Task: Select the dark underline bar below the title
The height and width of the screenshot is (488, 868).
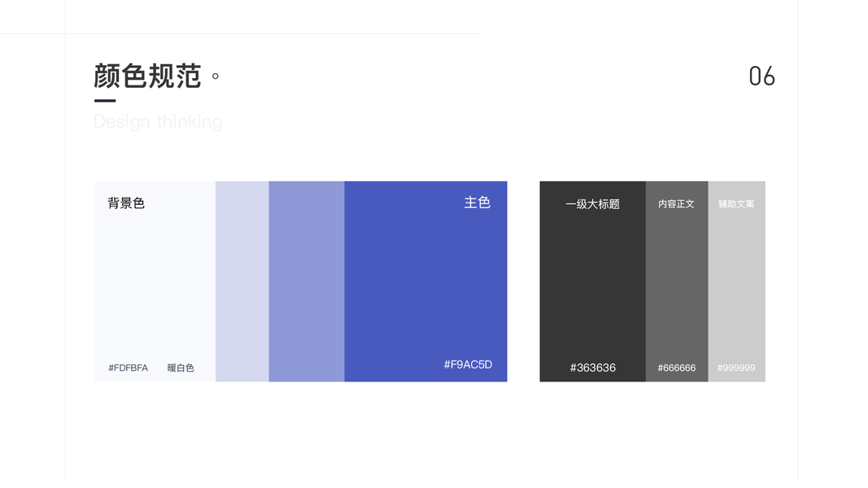Action: (105, 101)
